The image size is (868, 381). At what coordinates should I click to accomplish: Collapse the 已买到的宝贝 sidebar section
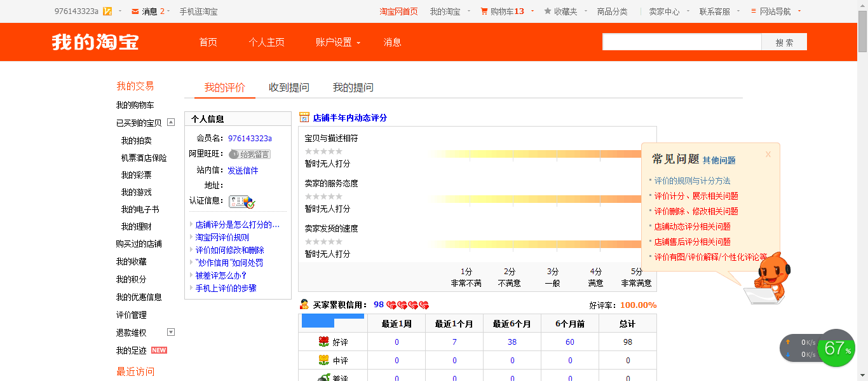click(x=171, y=122)
